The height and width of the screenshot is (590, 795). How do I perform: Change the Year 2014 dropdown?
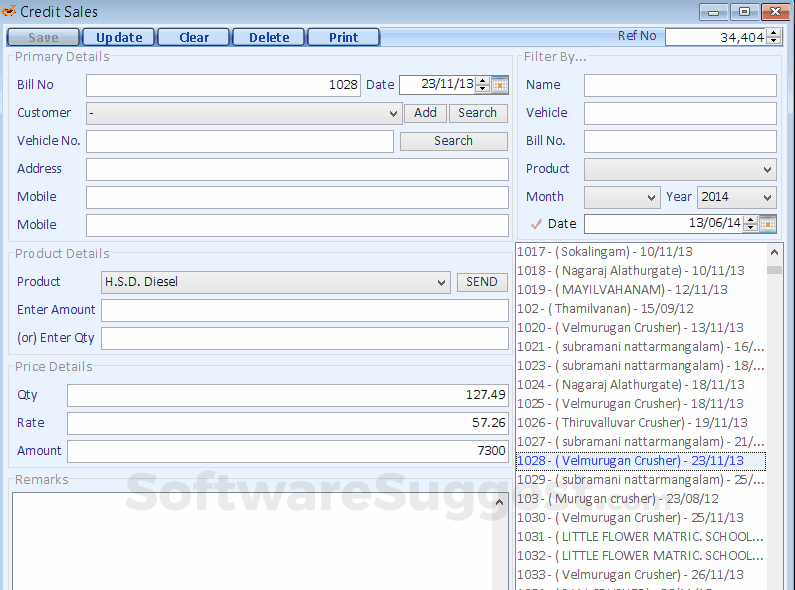click(767, 197)
